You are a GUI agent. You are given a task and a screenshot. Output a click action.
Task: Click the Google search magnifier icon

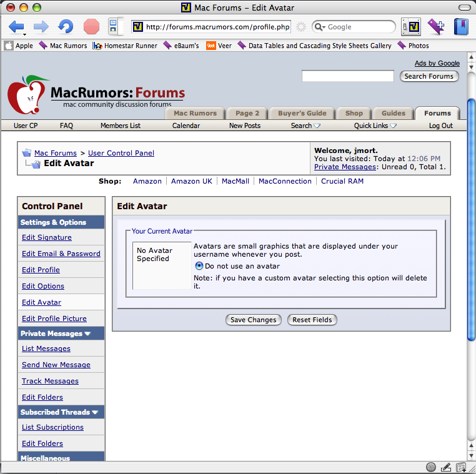[x=318, y=27]
